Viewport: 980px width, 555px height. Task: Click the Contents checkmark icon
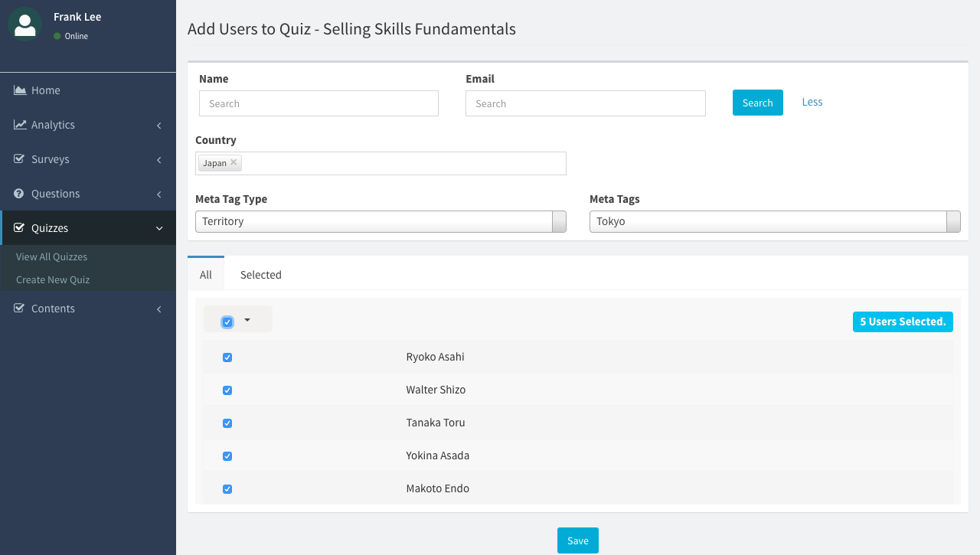20,309
